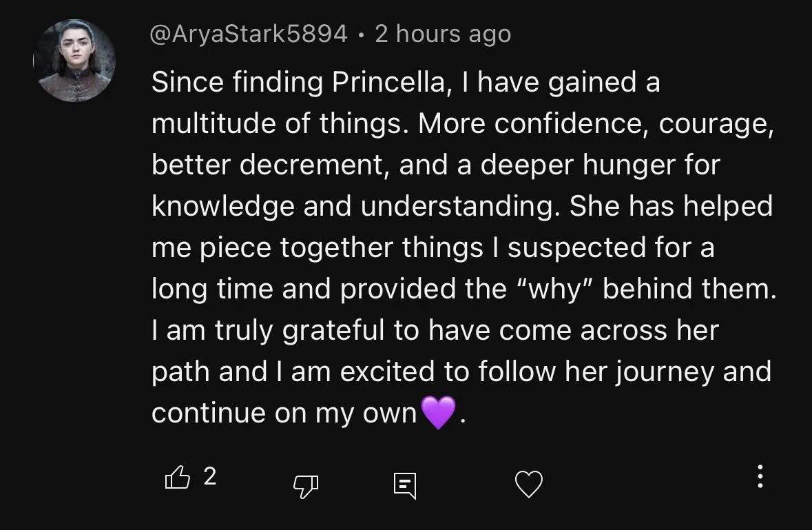Viewport: 812px width, 530px height.
Task: Tap the heart outline icon
Action: (529, 484)
